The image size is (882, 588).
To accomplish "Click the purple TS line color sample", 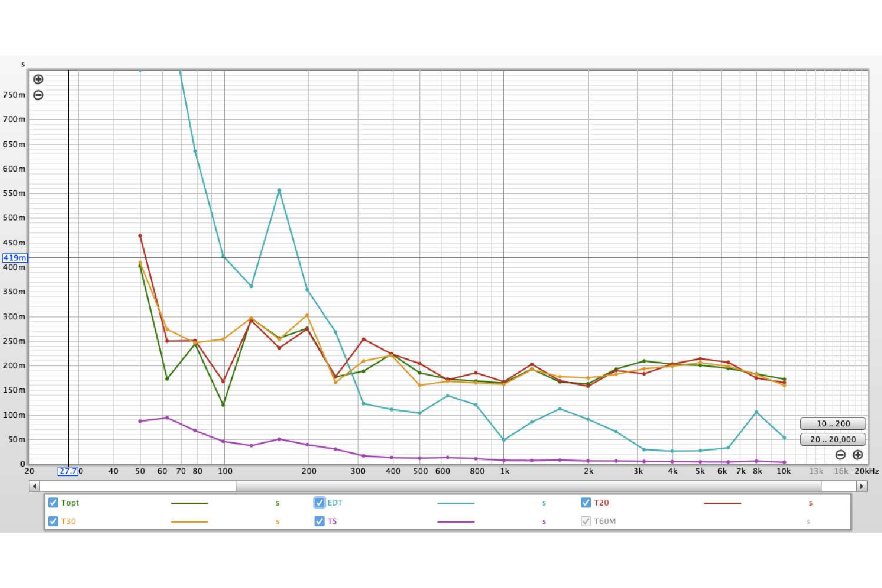I will pyautogui.click(x=456, y=522).
